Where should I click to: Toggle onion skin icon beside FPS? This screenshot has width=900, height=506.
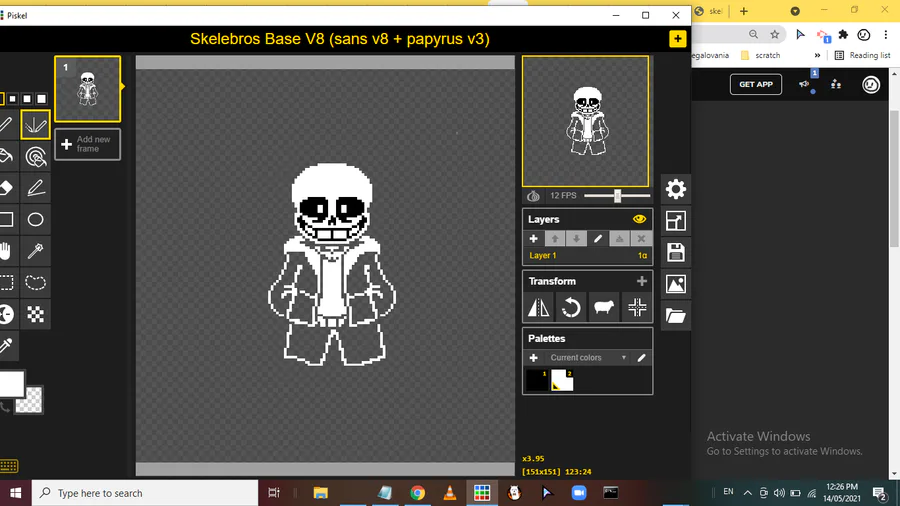tap(533, 196)
